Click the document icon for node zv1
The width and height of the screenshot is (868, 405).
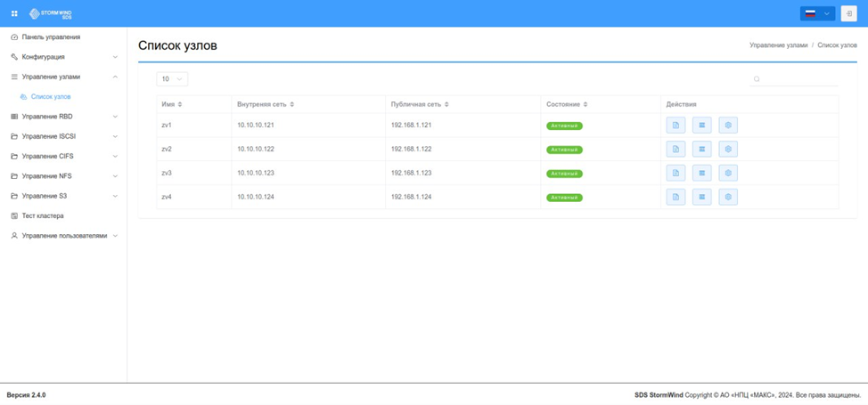click(x=676, y=126)
